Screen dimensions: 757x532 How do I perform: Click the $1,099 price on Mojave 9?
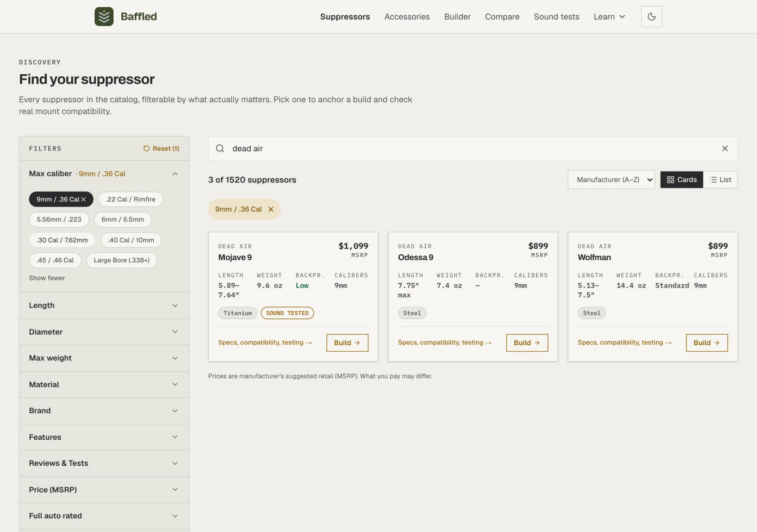[x=353, y=246]
